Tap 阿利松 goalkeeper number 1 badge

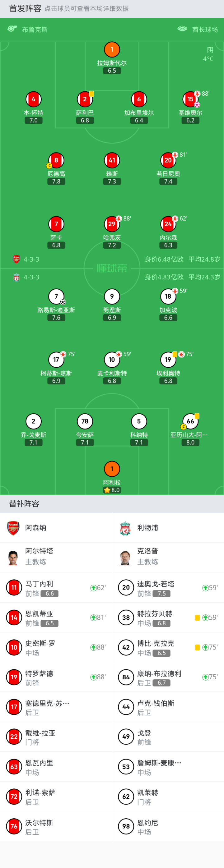point(112,469)
